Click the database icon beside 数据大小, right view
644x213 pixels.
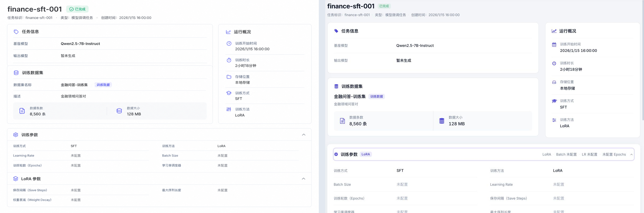(x=442, y=121)
